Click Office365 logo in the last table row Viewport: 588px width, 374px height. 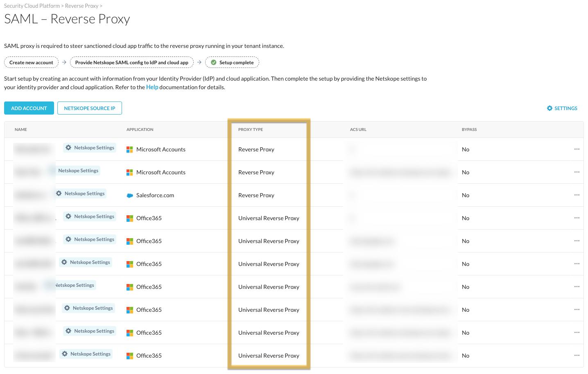[x=130, y=356]
